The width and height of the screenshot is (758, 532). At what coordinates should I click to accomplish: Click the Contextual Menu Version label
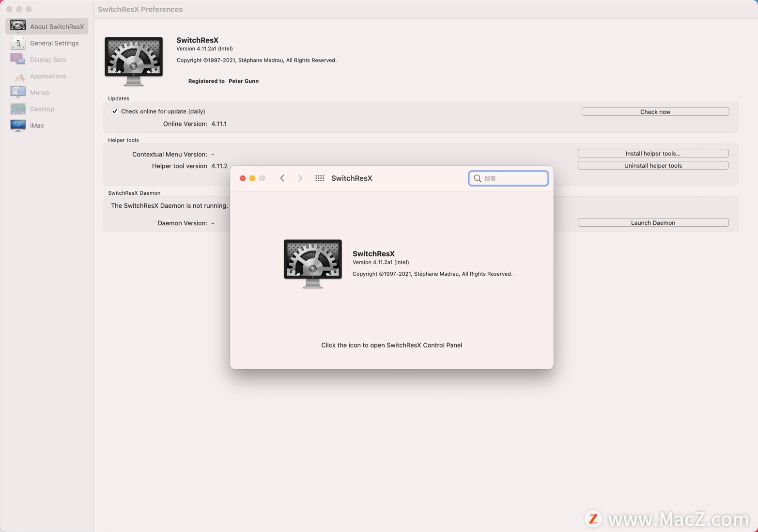(x=170, y=154)
